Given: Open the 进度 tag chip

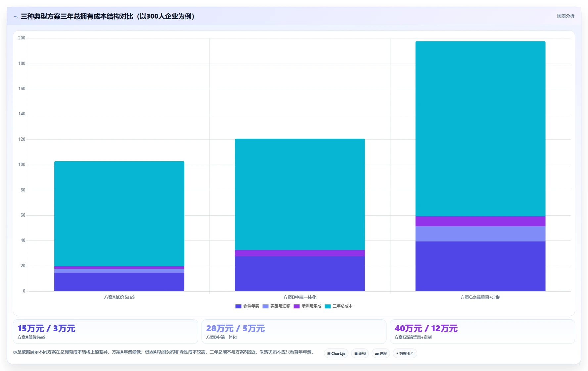Looking at the screenshot, I should [x=381, y=353].
